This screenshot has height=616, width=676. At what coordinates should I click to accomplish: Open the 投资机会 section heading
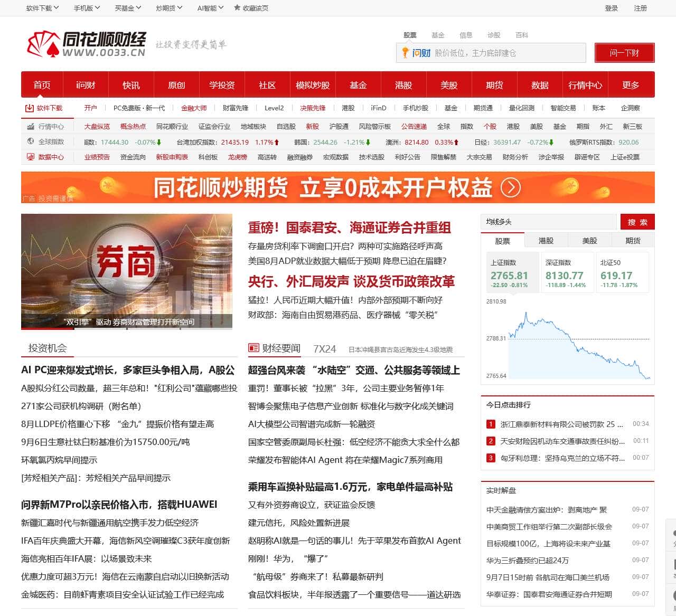pos(48,348)
